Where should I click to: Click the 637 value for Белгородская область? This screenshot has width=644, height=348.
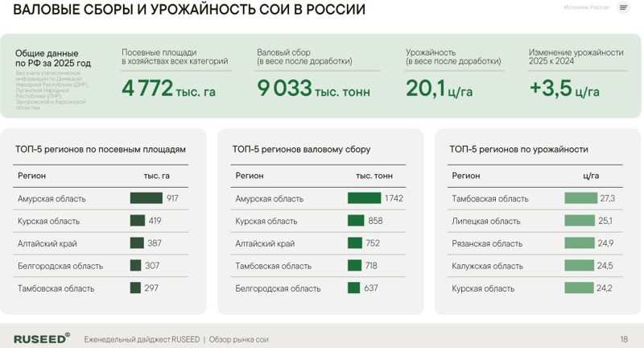tap(371, 288)
